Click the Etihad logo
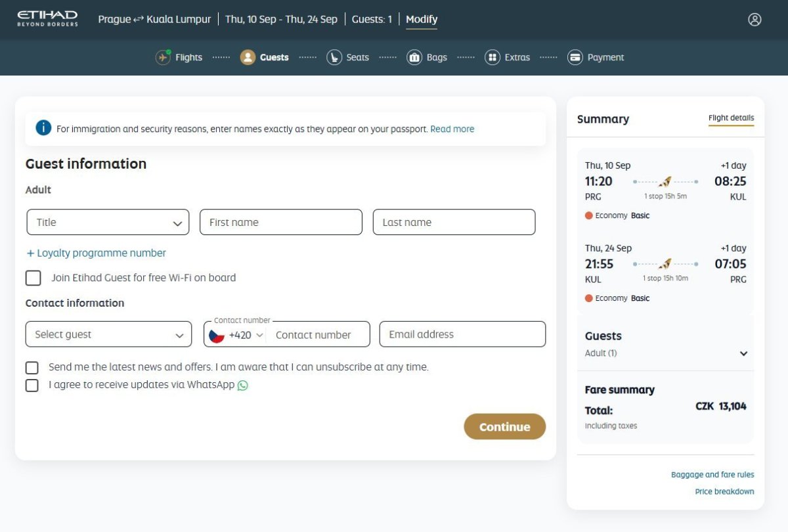The image size is (788, 532). tap(47, 18)
